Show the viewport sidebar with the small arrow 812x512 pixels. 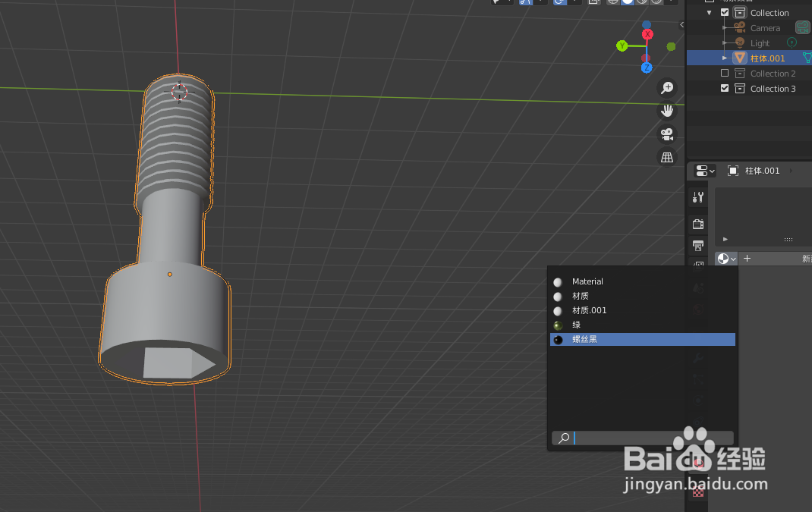click(681, 24)
